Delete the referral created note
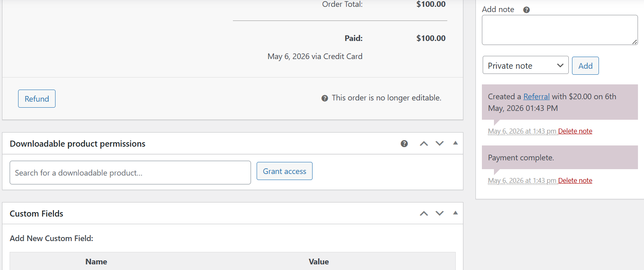644x270 pixels. tap(575, 131)
